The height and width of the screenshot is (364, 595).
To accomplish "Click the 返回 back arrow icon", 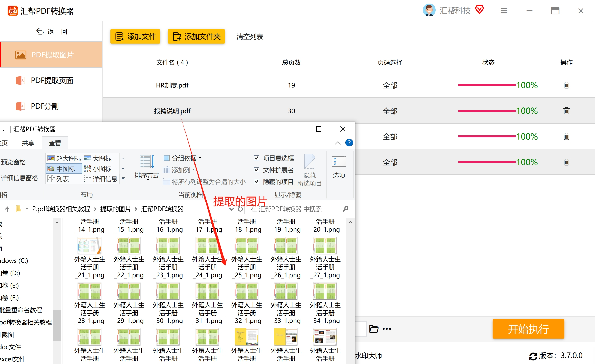I will (40, 31).
